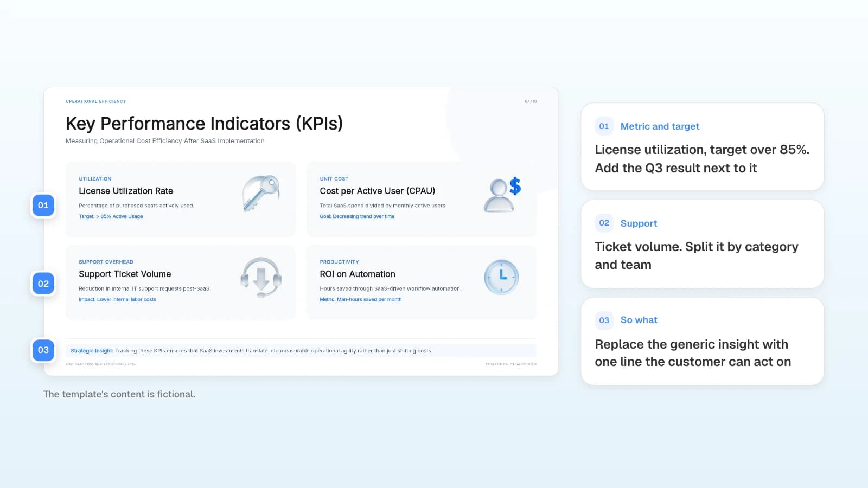Screen dimensions: 868x488
Task: Click the "Support Ticket Volume" card heading
Action: pos(125,274)
